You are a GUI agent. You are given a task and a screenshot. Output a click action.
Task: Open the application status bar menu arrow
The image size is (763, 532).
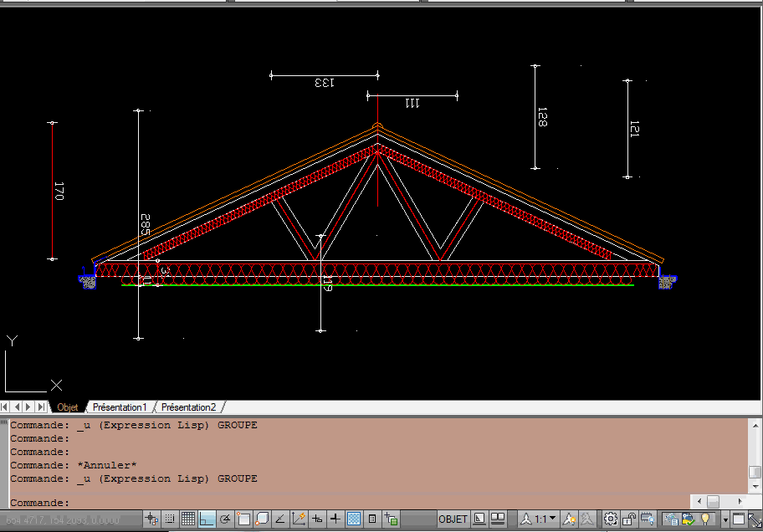click(725, 519)
